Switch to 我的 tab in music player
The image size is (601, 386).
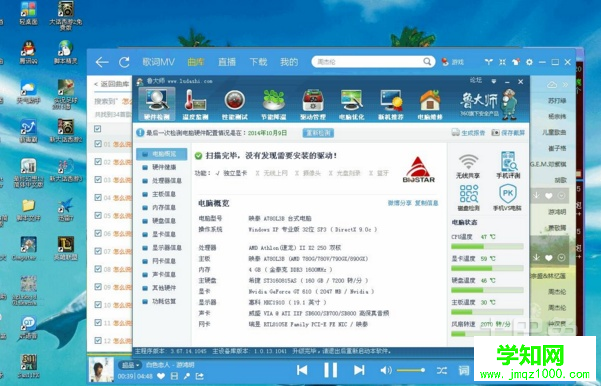pos(289,62)
